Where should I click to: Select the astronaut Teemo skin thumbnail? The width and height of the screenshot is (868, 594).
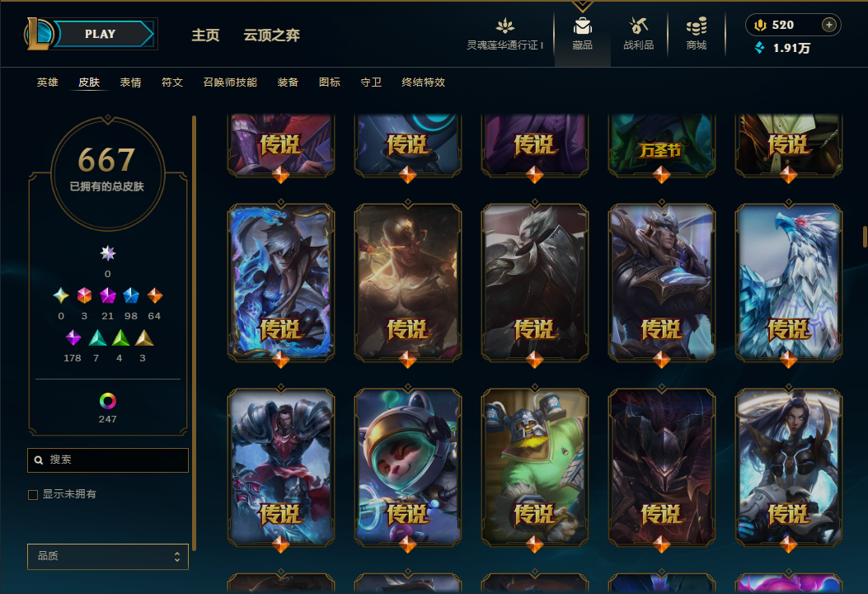(x=408, y=467)
